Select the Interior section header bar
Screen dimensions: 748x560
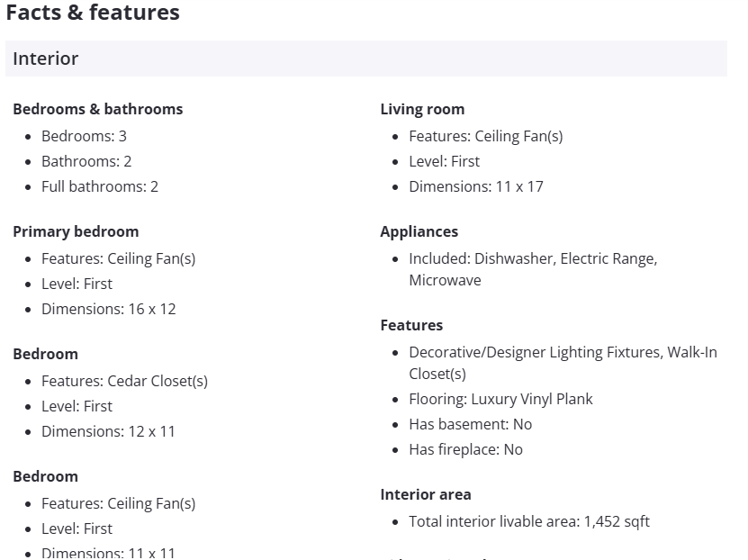tap(365, 59)
